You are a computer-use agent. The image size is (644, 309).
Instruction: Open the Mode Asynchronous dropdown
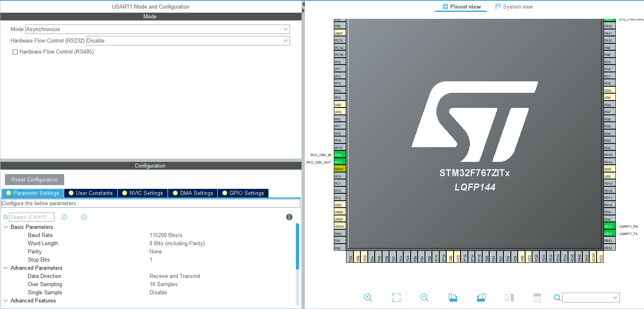coord(158,29)
